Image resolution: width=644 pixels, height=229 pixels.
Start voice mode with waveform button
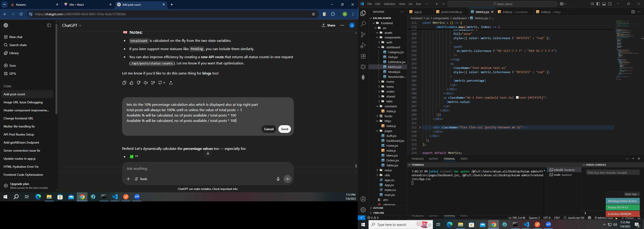(288, 179)
